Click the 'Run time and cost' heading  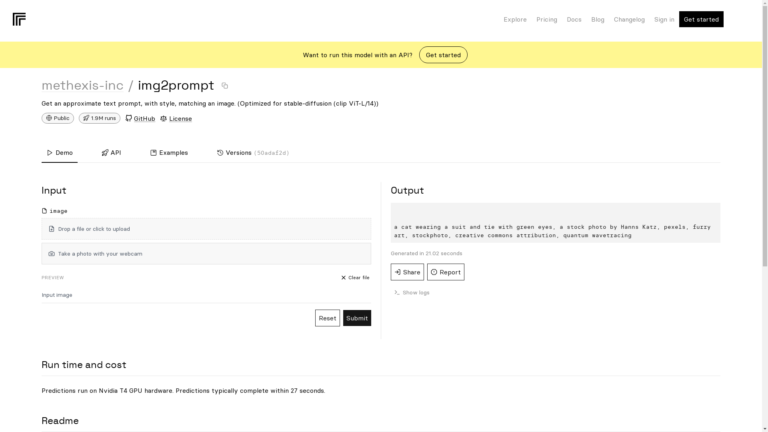(84, 365)
